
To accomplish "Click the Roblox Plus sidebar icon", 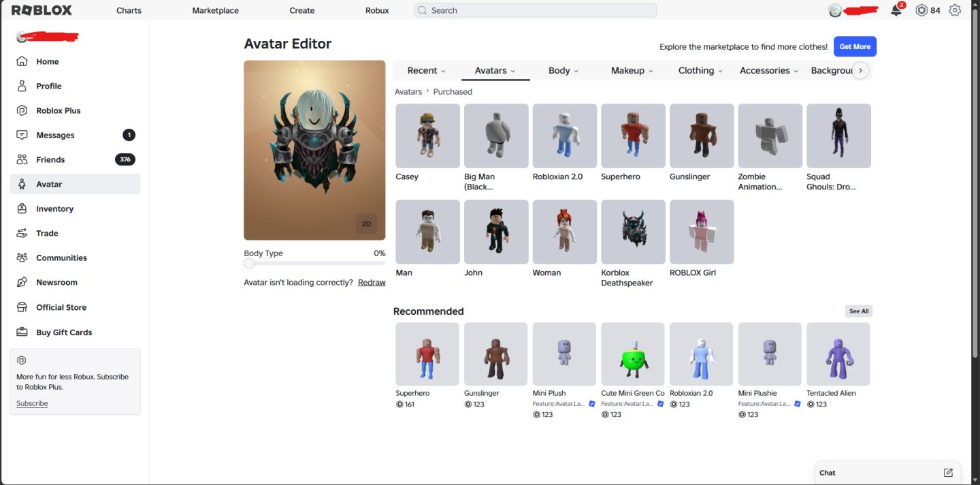I will click(22, 110).
